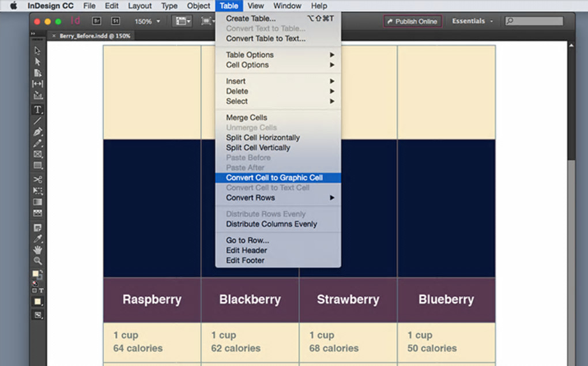Select the Eyedropper tool

pos(37,239)
